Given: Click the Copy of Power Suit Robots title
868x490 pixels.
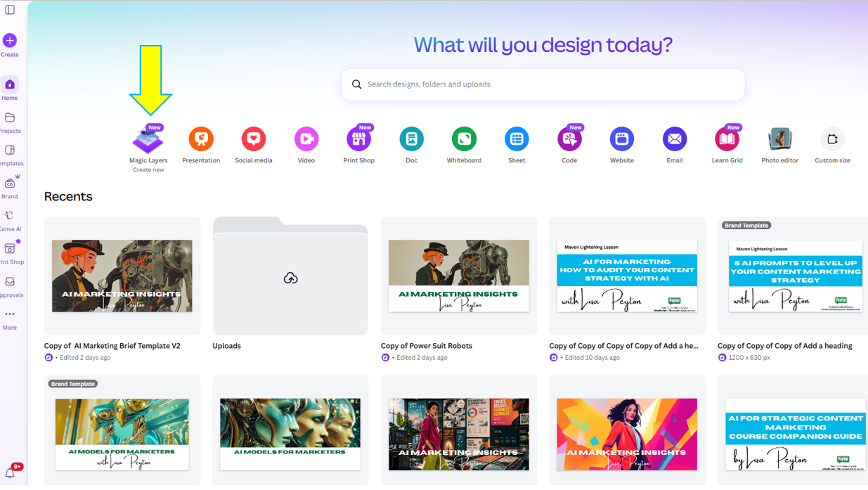Looking at the screenshot, I should (x=427, y=346).
